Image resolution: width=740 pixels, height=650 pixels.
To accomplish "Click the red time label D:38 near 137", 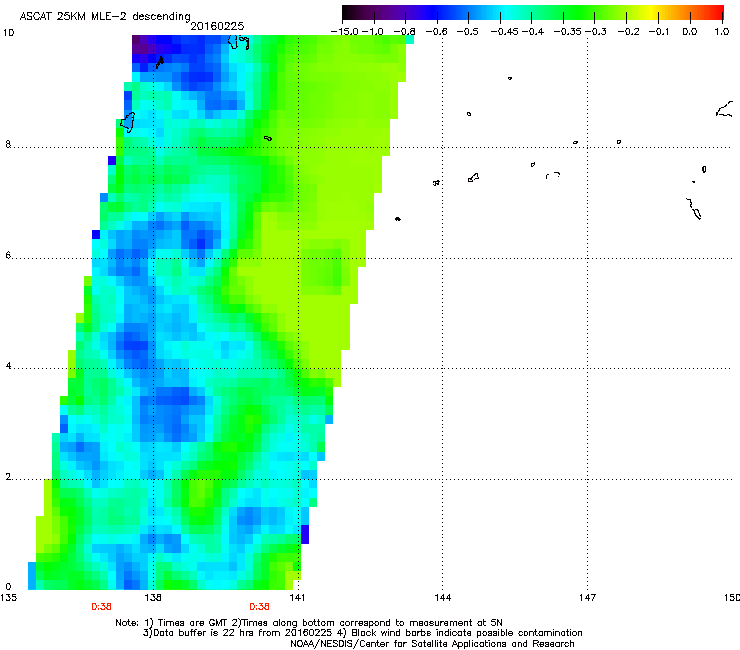I will [101, 607].
